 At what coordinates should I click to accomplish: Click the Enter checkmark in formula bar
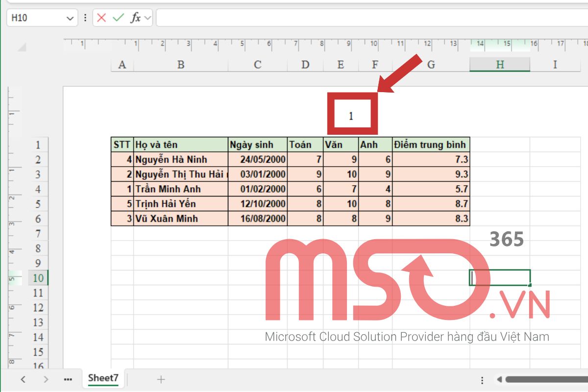point(118,18)
